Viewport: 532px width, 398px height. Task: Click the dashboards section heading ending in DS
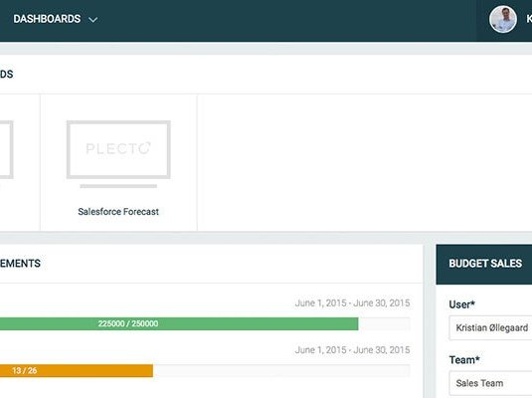click(6, 74)
